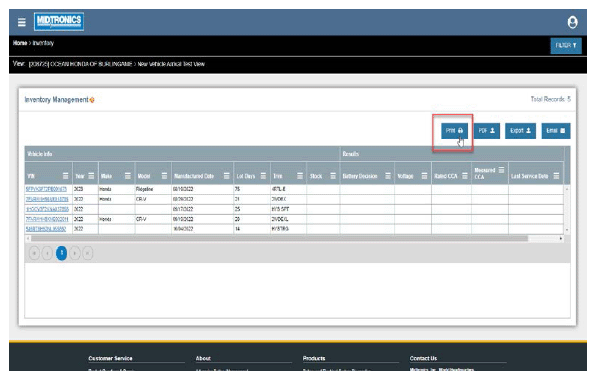Click the Customer Service footer heading

[110, 358]
